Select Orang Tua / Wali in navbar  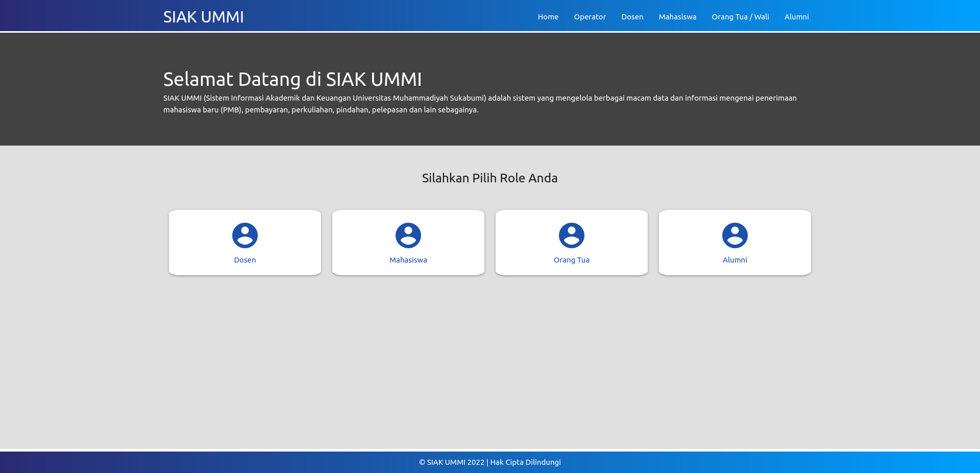(x=740, y=17)
